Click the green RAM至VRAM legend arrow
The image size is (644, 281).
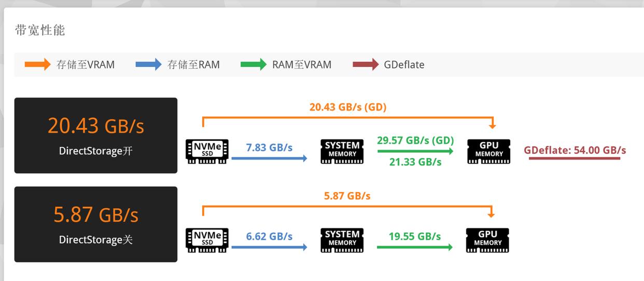254,65
